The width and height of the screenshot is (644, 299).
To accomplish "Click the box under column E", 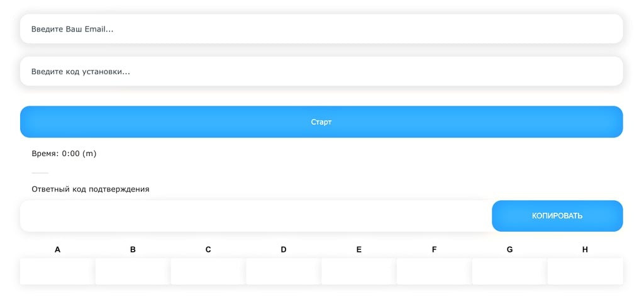I will [x=358, y=271].
